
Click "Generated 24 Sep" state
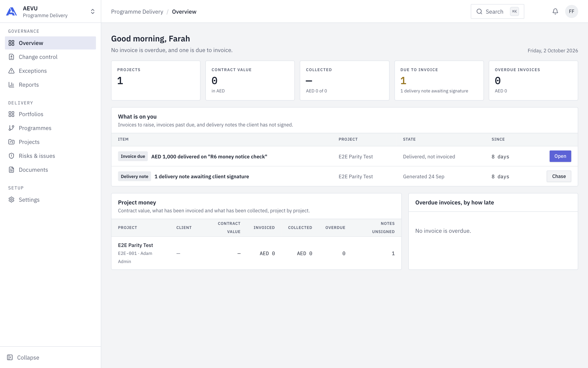424,176
